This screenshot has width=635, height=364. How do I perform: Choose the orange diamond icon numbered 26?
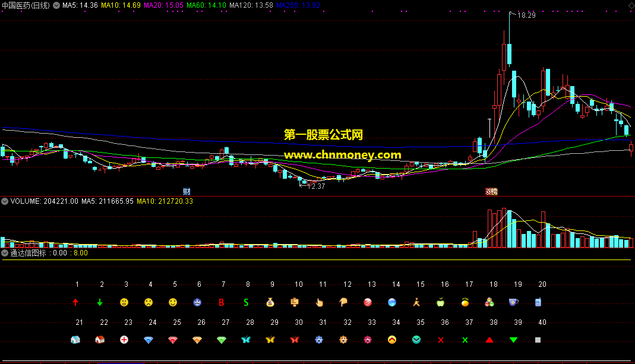click(197, 340)
